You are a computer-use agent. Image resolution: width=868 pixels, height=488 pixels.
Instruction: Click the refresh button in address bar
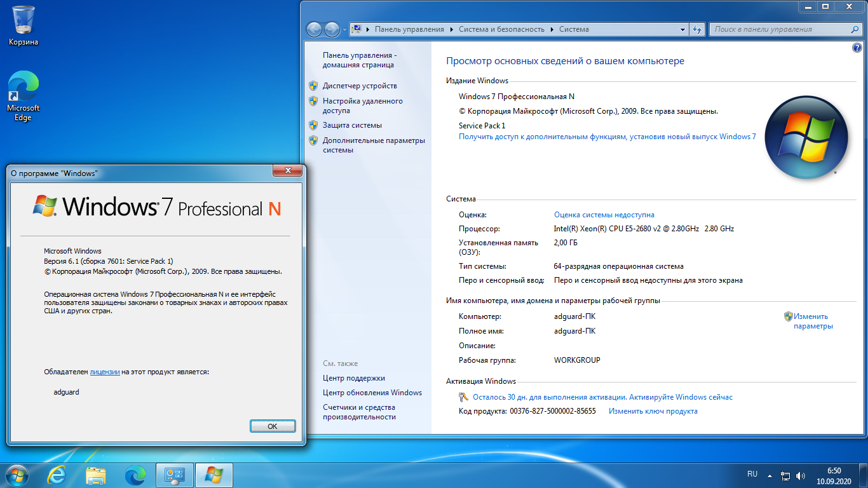697,29
